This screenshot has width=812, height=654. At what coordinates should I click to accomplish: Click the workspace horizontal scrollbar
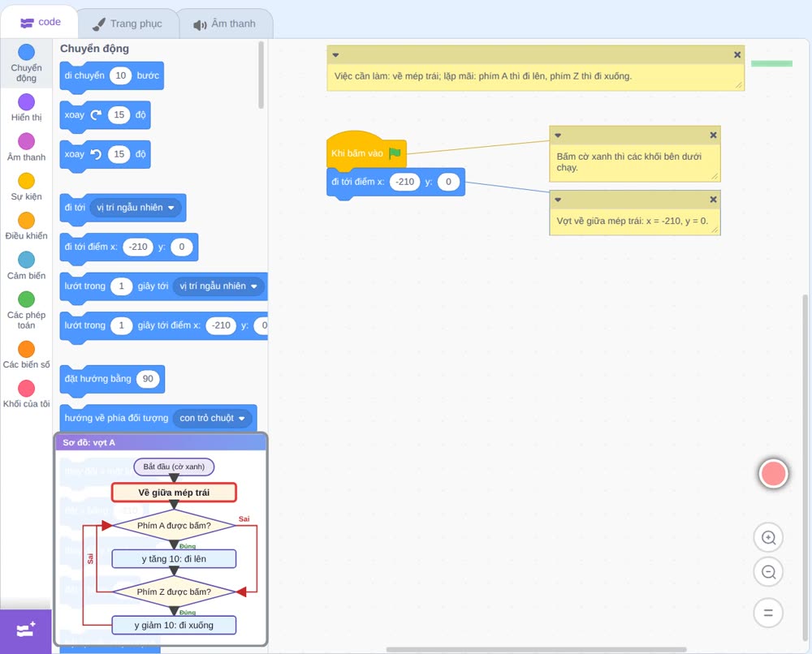click(x=537, y=649)
